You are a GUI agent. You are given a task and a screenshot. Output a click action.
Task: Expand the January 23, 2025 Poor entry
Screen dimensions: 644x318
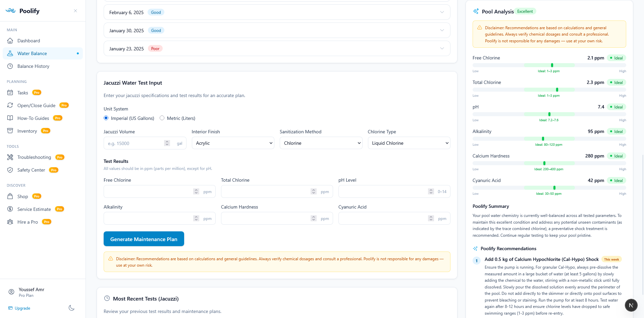(x=277, y=48)
